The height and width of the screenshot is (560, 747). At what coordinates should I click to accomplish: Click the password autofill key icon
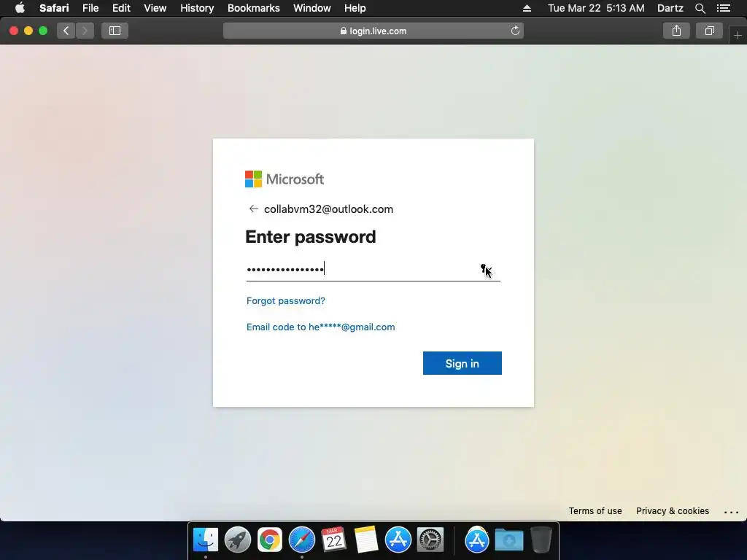point(484,269)
